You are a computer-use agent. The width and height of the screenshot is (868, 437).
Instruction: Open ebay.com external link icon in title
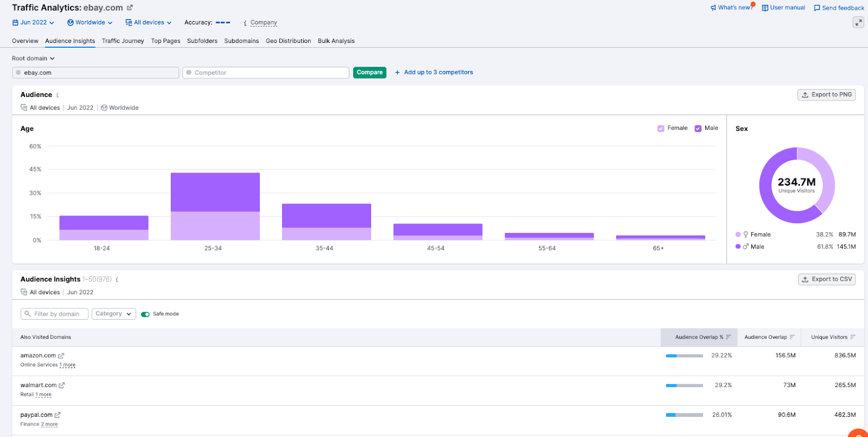click(x=130, y=8)
